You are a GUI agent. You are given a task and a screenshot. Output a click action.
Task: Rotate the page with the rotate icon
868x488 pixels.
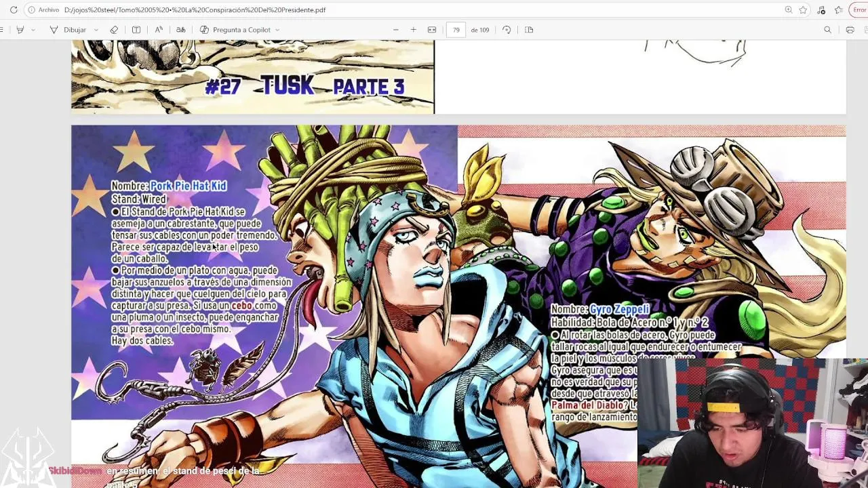pyautogui.click(x=507, y=30)
